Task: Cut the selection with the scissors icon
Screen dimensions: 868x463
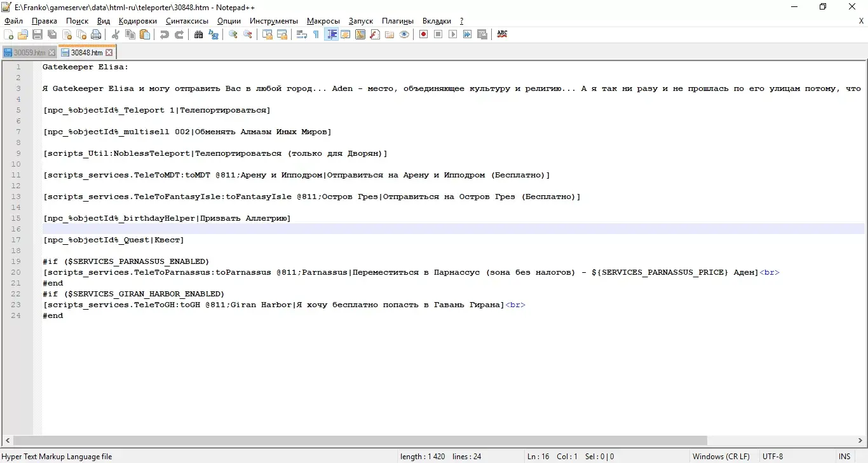Action: pos(116,34)
